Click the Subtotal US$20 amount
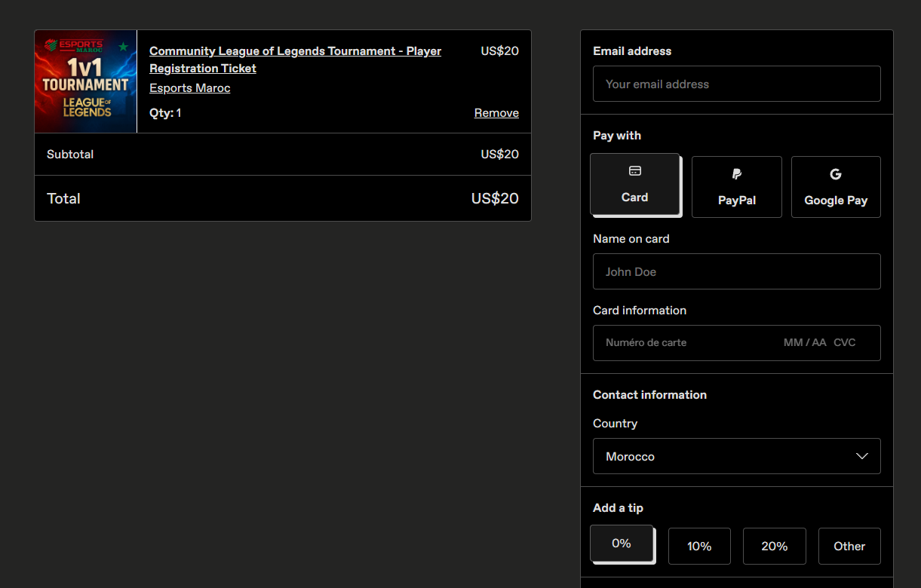 click(x=500, y=154)
